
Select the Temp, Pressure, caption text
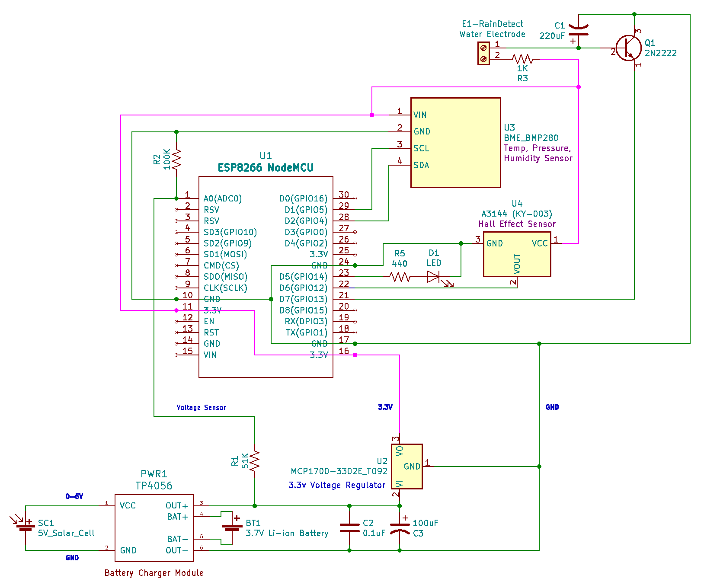click(537, 148)
